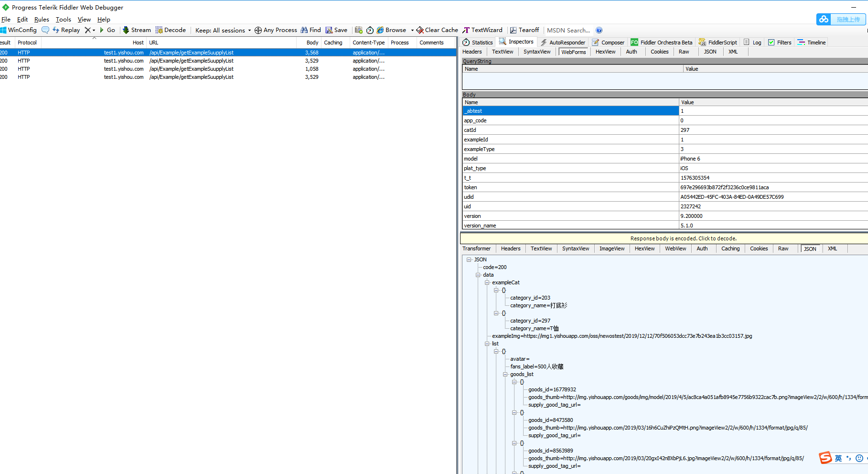Click the Go toolbar button
Screen dimensions: 868x474
point(107,30)
